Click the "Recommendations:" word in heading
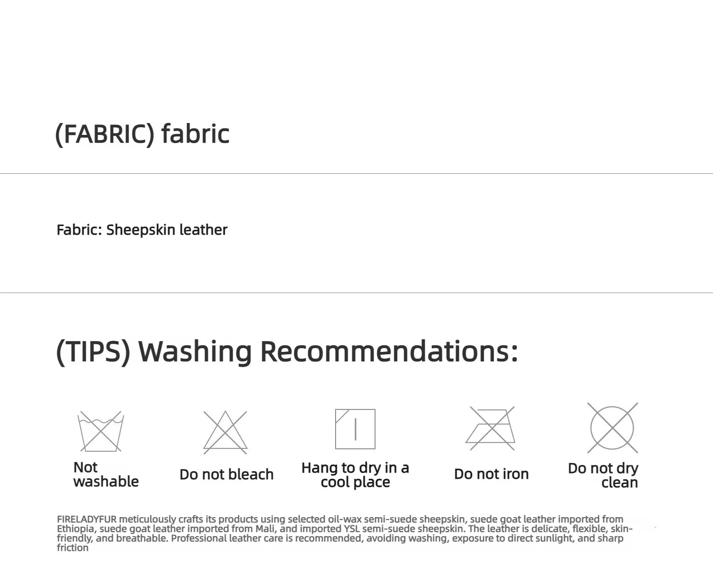 click(389, 351)
